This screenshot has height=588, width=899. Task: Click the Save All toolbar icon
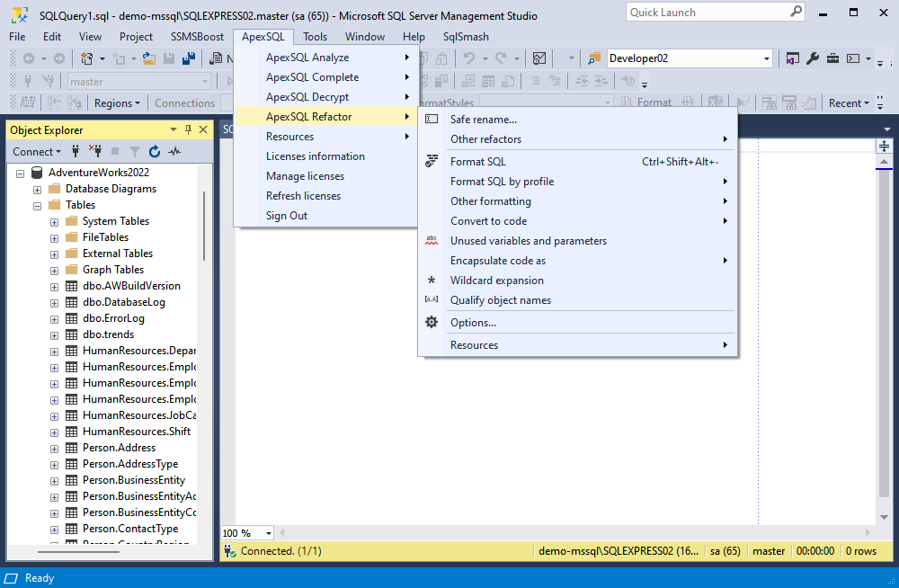(x=189, y=58)
